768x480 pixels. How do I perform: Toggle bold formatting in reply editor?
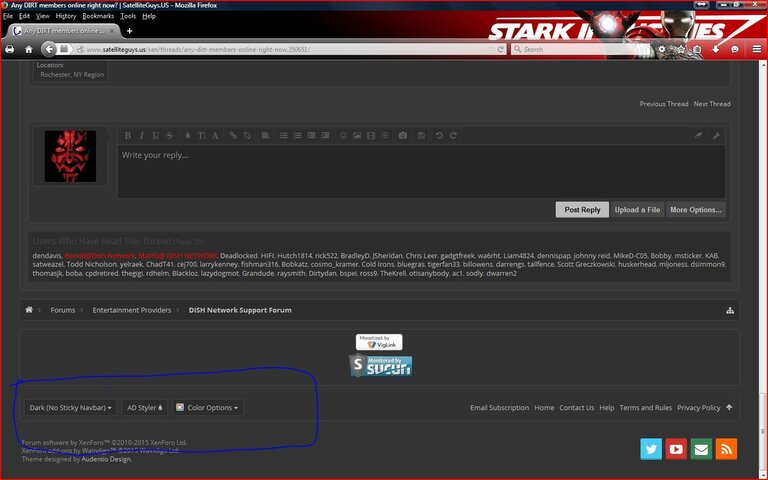[127, 136]
